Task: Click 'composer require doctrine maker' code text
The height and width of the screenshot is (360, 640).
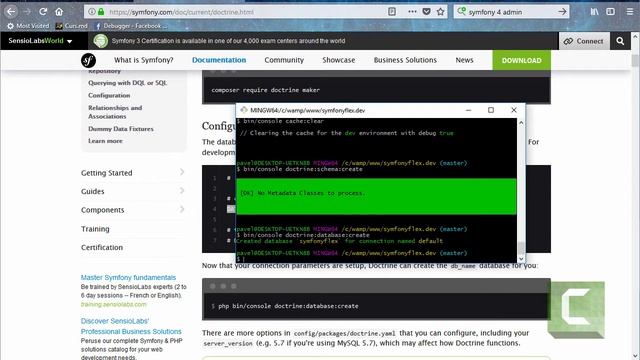Action: coord(265,90)
